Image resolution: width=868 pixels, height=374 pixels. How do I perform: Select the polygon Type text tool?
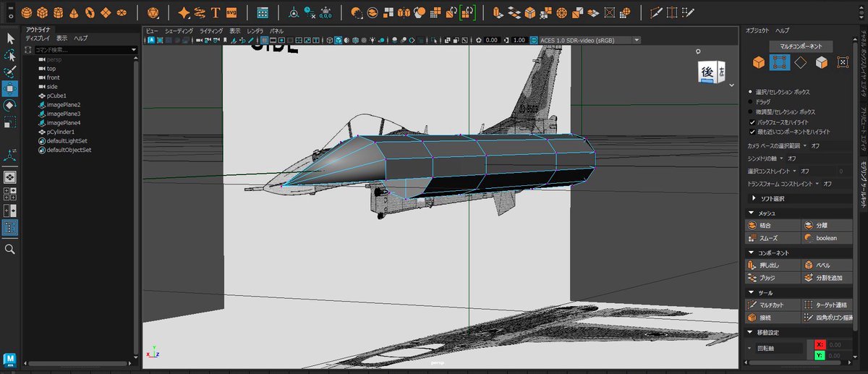coord(216,12)
